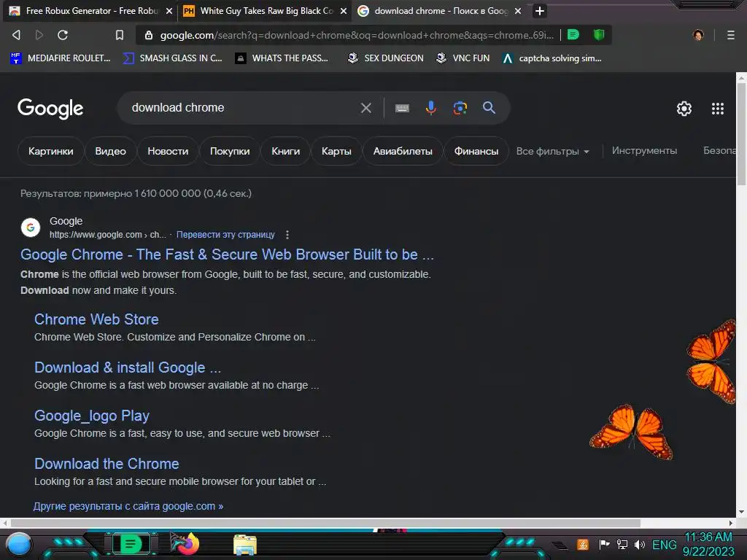Open the Google apps grid

pyautogui.click(x=718, y=109)
